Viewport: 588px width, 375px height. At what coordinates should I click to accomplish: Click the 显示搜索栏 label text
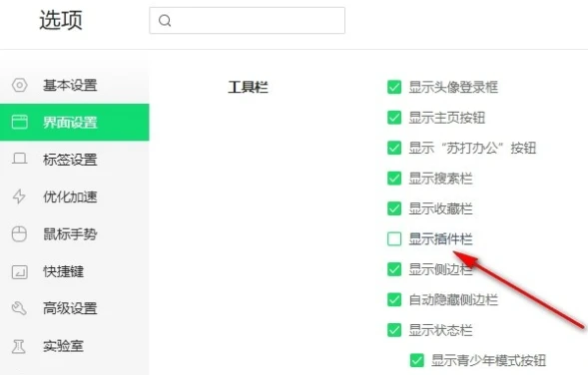point(440,179)
